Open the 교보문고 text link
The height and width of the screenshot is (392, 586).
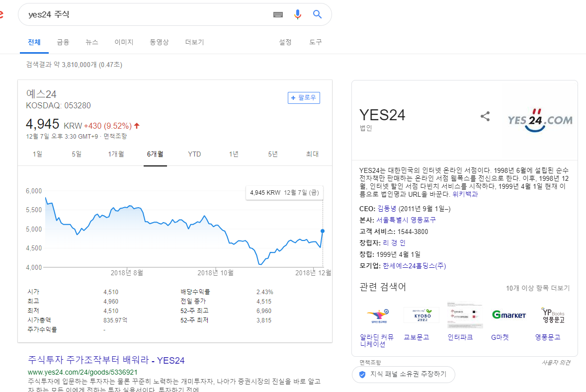tap(417, 337)
